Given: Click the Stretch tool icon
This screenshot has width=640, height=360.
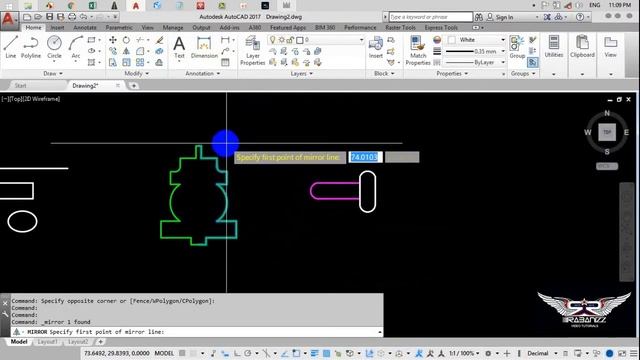Looking at the screenshot, I should click(x=113, y=62).
